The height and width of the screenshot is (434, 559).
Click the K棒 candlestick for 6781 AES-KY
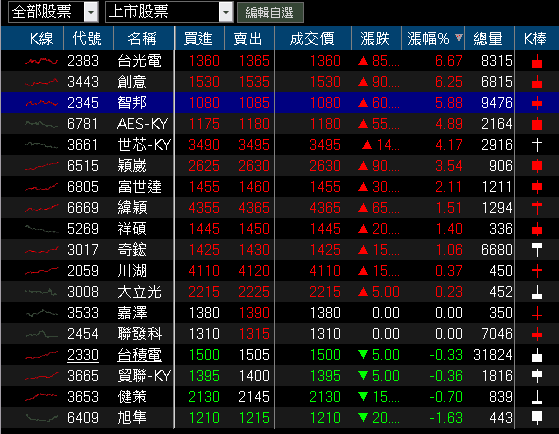pyautogui.click(x=537, y=124)
